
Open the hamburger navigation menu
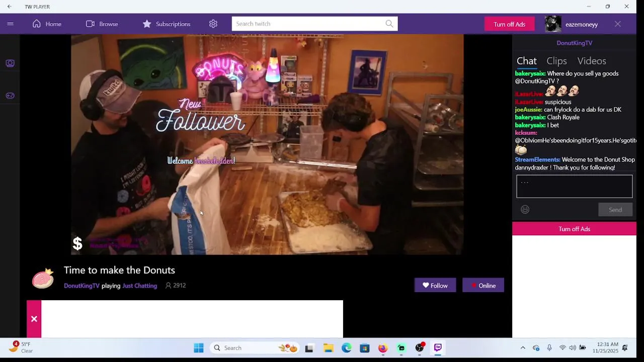point(10,24)
